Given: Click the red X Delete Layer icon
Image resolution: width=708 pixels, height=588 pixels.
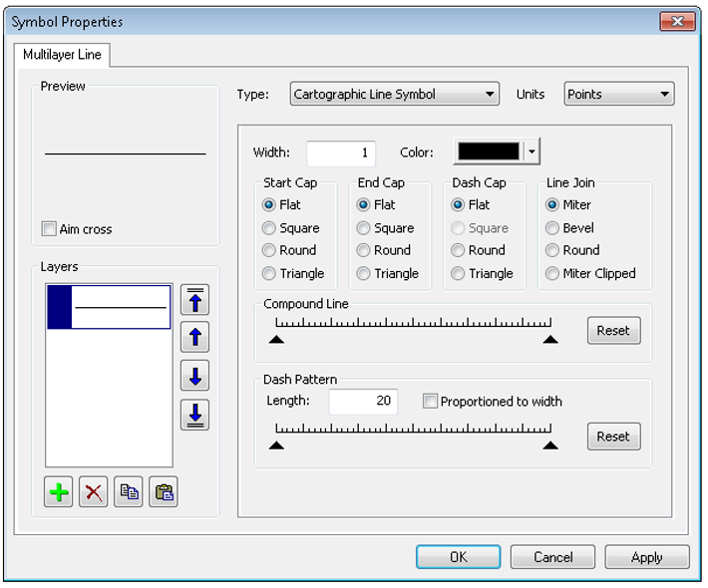Looking at the screenshot, I should 94,492.
